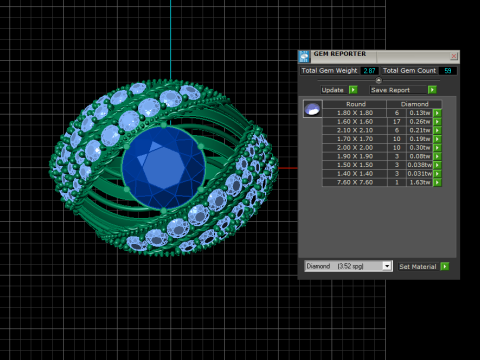Viewport: 480px width, 360px height.
Task: Click green arrow next to Save Report
Action: tap(432, 90)
